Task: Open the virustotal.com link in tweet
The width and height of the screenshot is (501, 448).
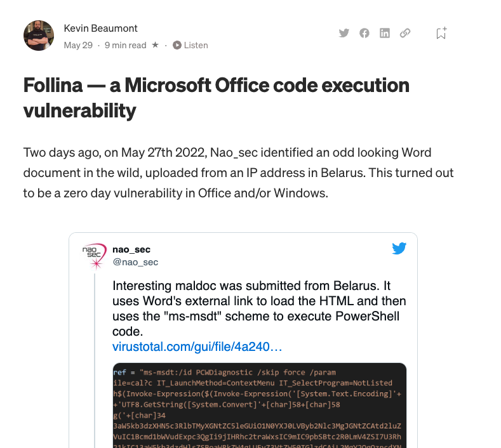Action: [x=197, y=347]
